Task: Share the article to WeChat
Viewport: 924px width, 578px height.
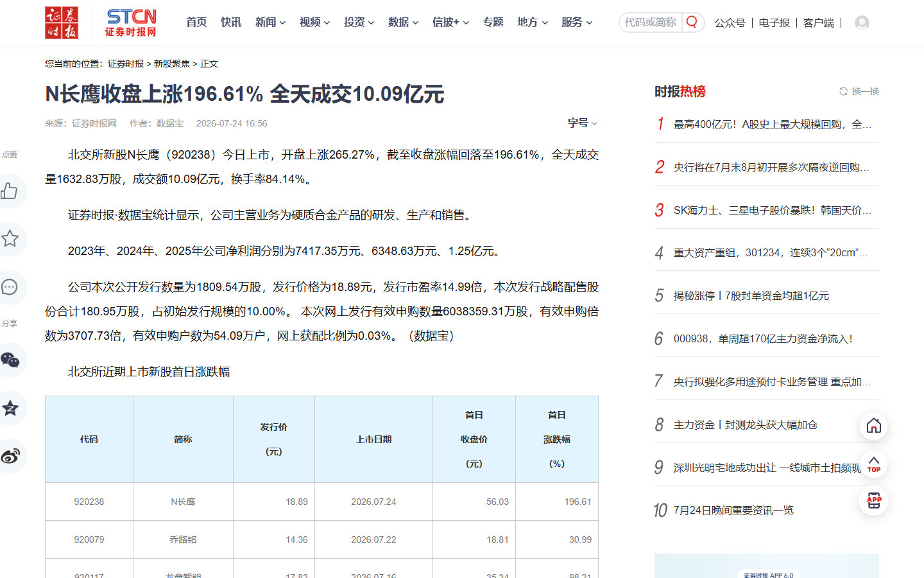Action: (10, 360)
